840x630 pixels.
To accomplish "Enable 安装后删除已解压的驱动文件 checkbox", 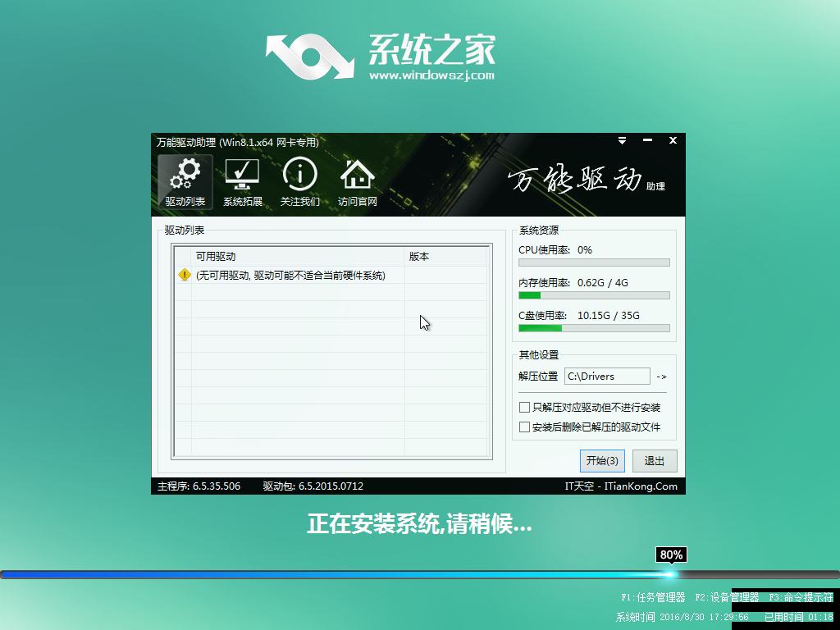I will [x=524, y=427].
